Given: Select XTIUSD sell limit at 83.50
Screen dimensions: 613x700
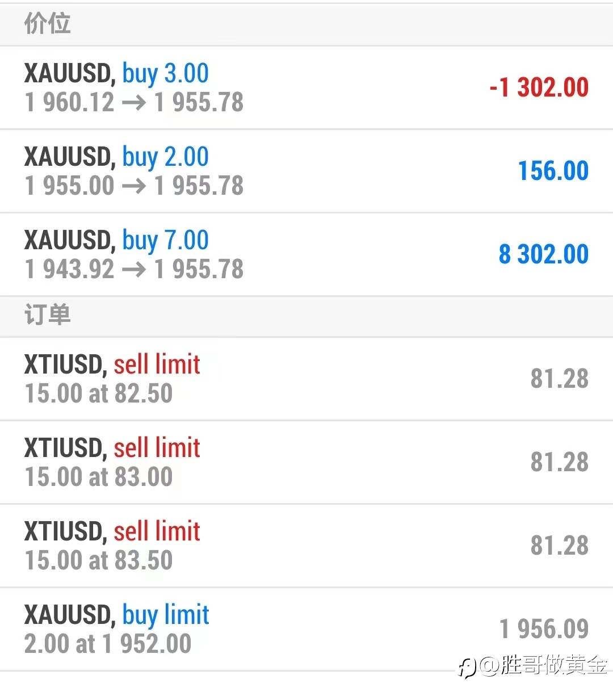Looking at the screenshot, I should 306,546.
